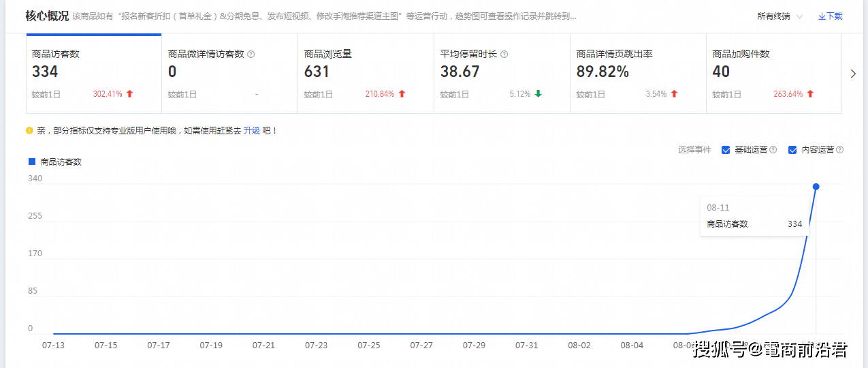The image size is (868, 368).
Task: Click the 下载 download link
Action: pos(830,16)
